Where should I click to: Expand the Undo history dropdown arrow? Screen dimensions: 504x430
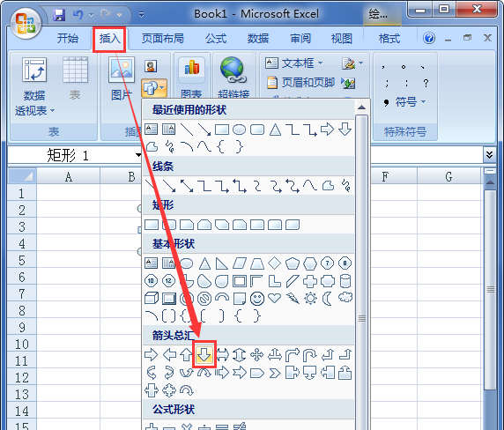(91, 15)
